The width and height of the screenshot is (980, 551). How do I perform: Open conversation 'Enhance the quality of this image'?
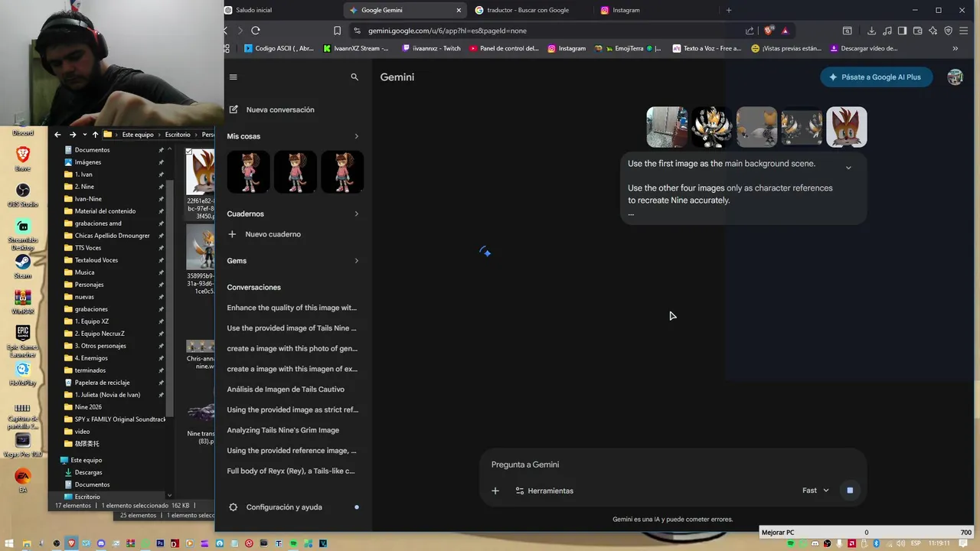(292, 308)
